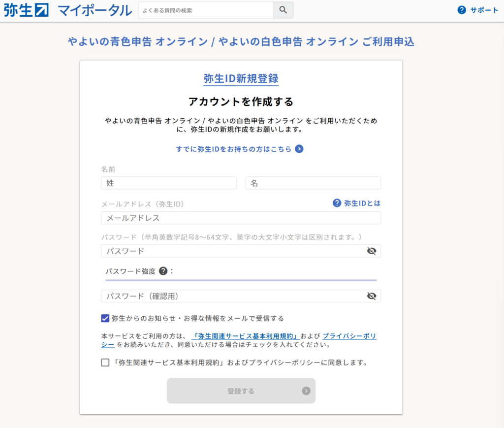Reveal the パスワード（確認用） field with its eye icon
The image size is (504, 428).
click(x=372, y=296)
